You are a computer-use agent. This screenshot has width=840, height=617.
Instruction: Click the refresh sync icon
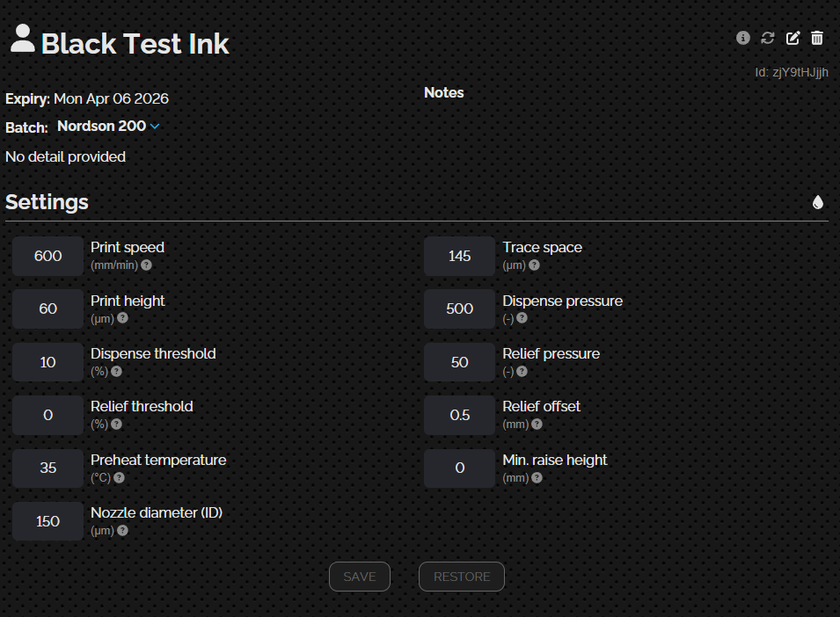(x=768, y=38)
